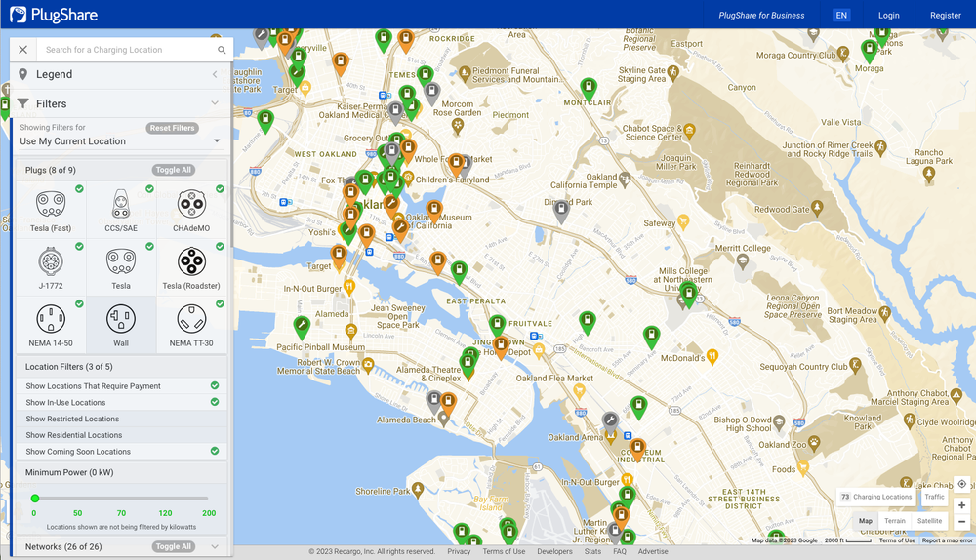Image resolution: width=976 pixels, height=560 pixels.
Task: Select green charger pin at Mills College
Action: [x=688, y=295]
